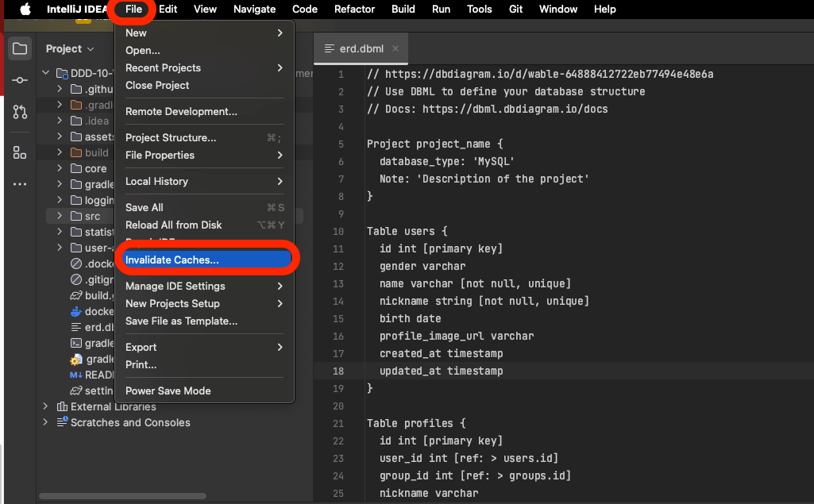Click the .idea folder icon
This screenshot has width=814, height=504.
(76, 121)
